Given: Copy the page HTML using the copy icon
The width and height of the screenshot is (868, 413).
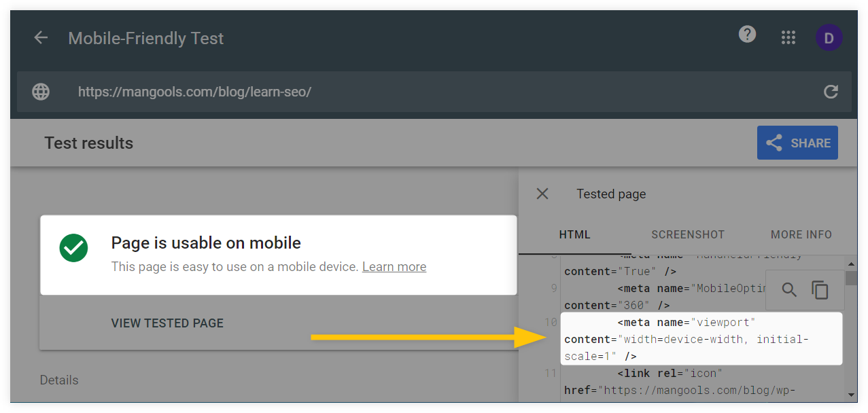Looking at the screenshot, I should click(x=820, y=289).
